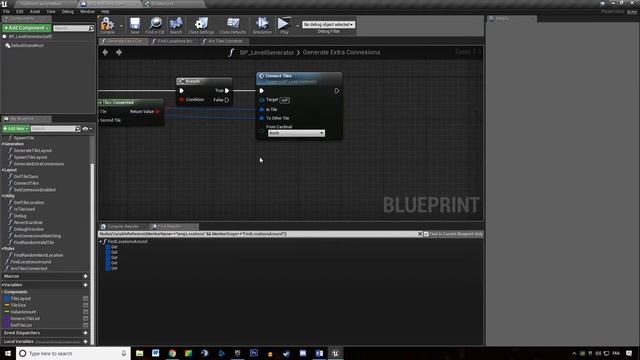Click the Connect Tiles Target pin
The width and height of the screenshot is (640, 360).
click(x=262, y=100)
